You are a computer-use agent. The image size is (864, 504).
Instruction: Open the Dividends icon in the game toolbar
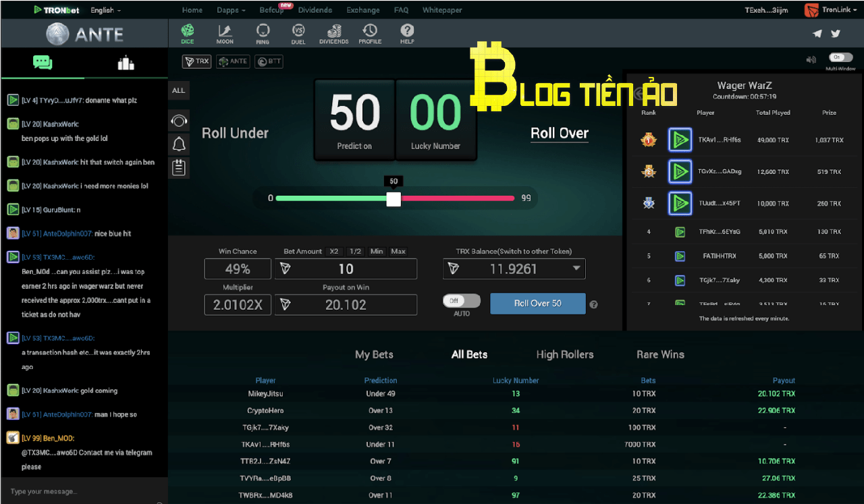(x=334, y=34)
